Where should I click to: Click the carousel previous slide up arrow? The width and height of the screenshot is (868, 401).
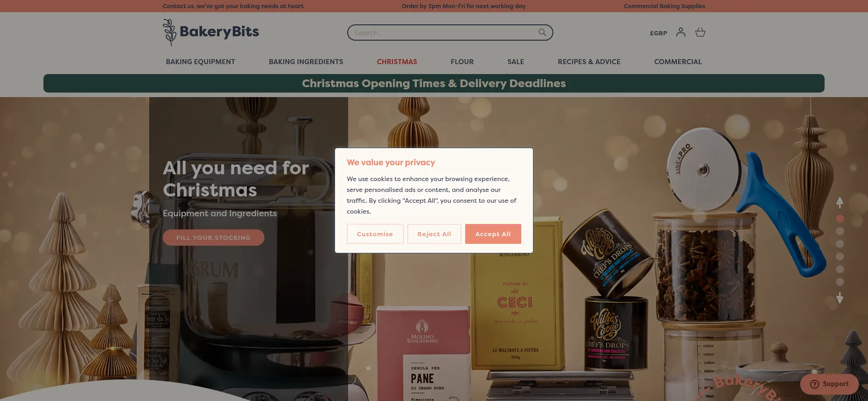coord(840,202)
